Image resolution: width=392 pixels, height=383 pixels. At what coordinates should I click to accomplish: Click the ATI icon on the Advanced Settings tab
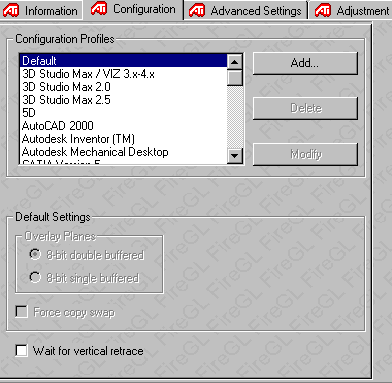coord(197,11)
